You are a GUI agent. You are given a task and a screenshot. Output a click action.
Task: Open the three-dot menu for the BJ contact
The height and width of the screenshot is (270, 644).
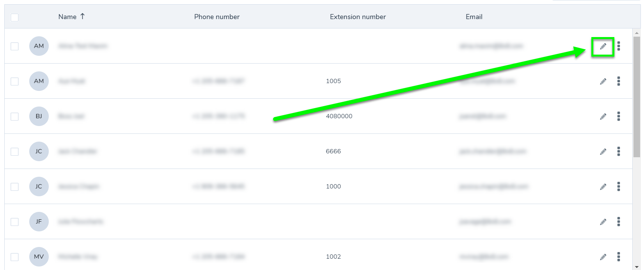[619, 116]
